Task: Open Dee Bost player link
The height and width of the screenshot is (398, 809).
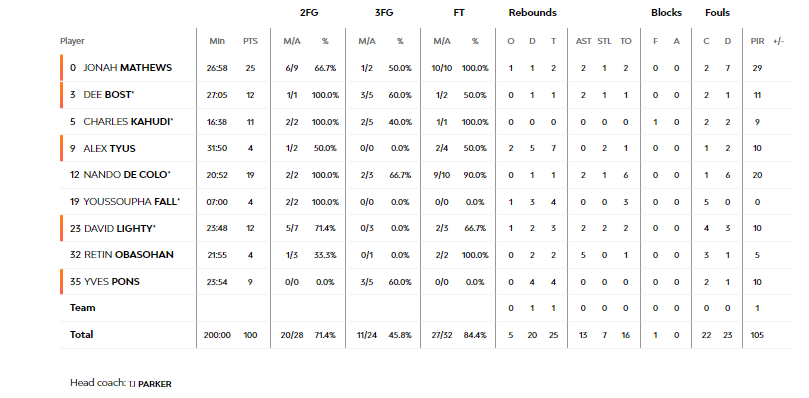Action: 108,95
